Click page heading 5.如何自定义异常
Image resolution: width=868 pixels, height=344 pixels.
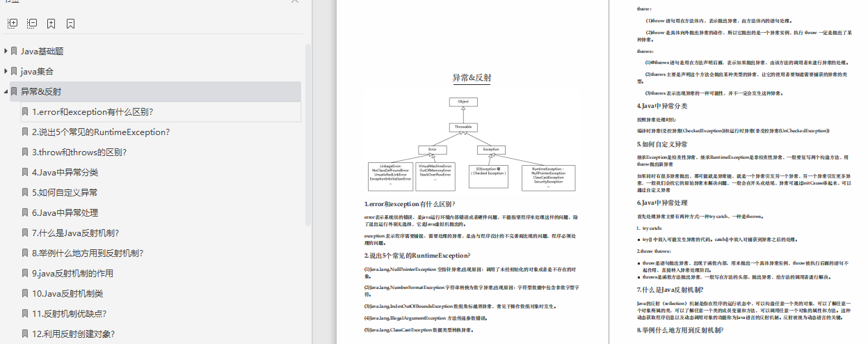tap(662, 144)
